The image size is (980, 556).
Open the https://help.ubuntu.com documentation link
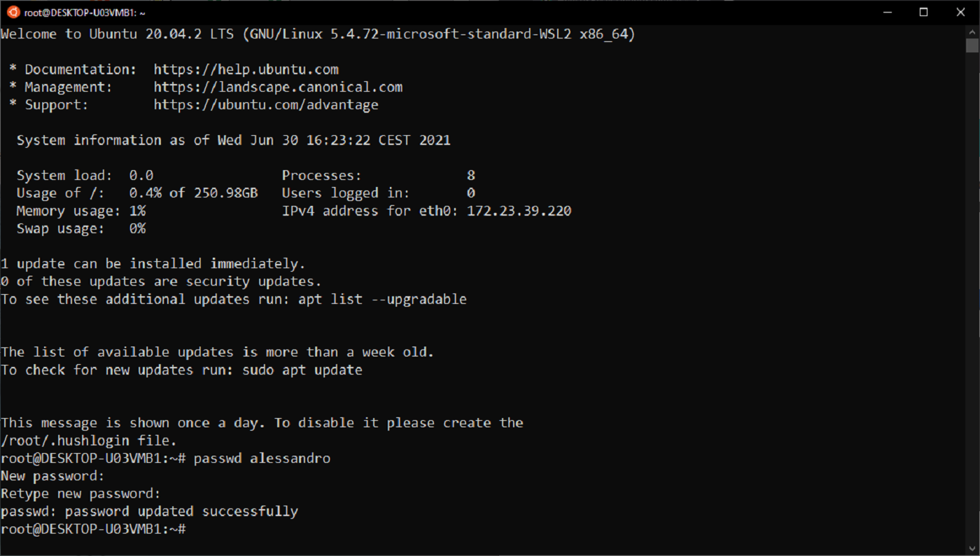246,69
